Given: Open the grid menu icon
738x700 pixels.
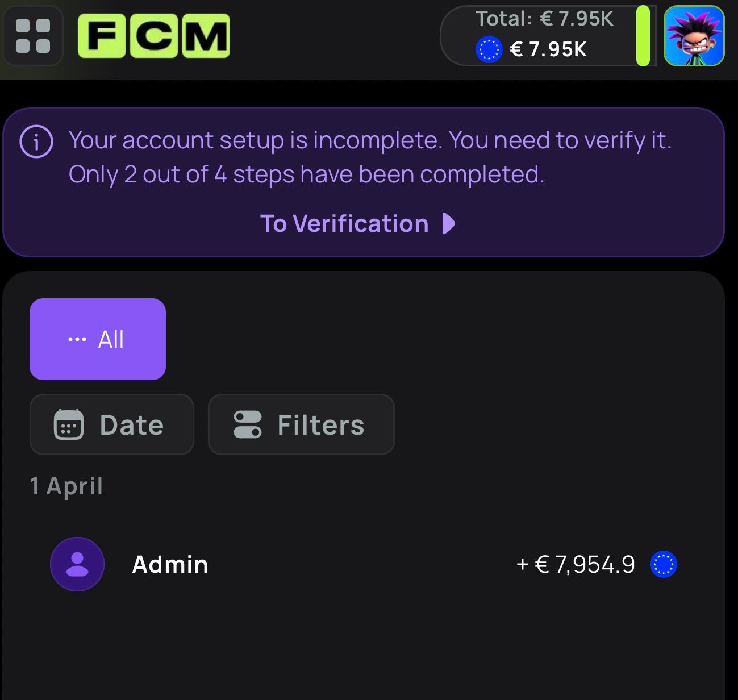Looking at the screenshot, I should coord(33,36).
